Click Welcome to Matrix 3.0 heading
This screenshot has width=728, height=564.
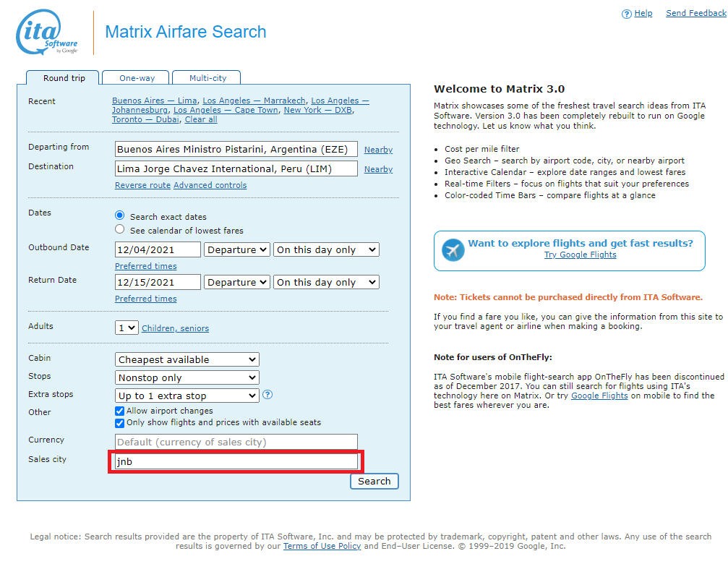(x=499, y=89)
